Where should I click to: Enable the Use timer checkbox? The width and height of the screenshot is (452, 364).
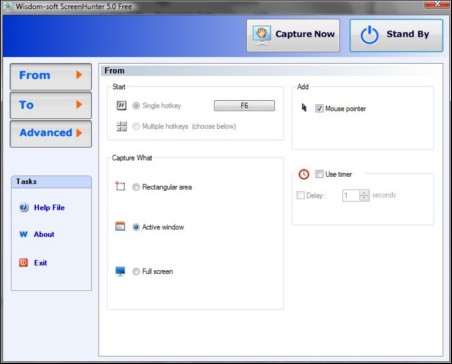pyautogui.click(x=319, y=174)
